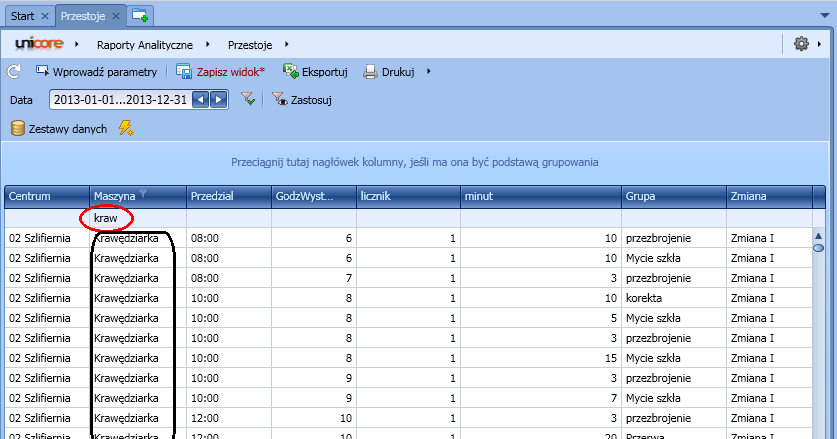Open the tab list dropdown arrow at top right

pos(825,16)
